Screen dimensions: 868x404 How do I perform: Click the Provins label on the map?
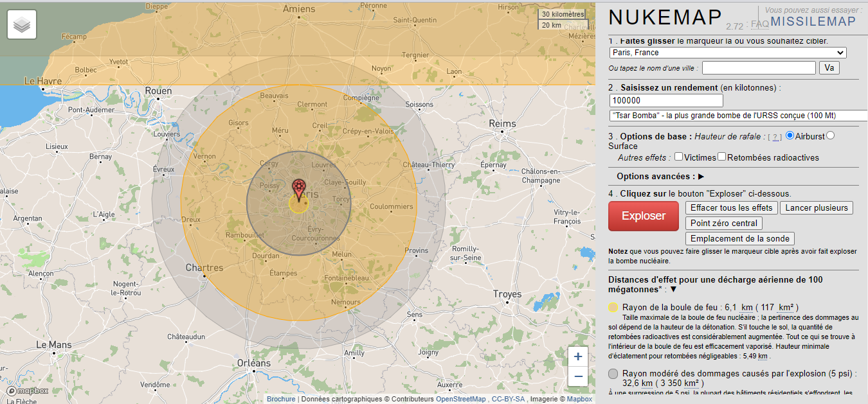tap(416, 250)
